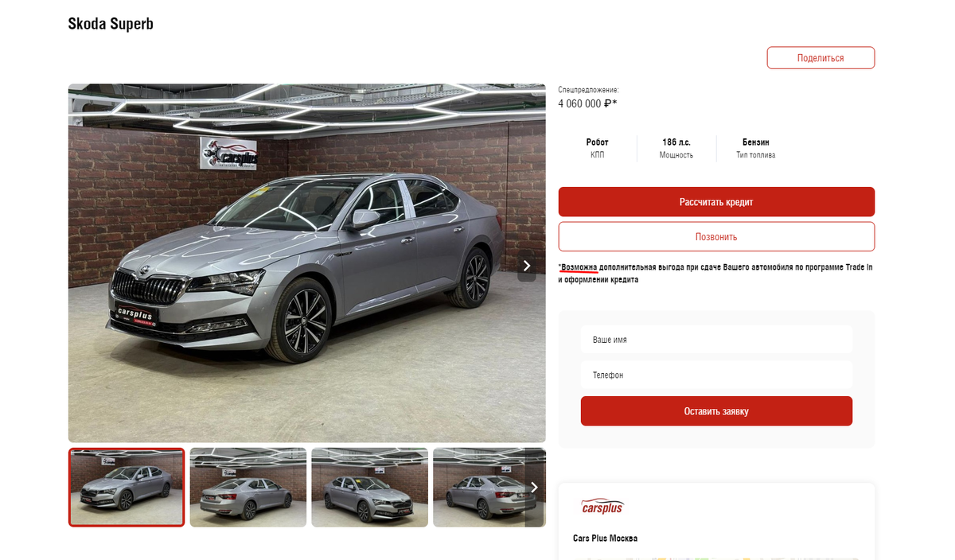Click Рассчитать кредит button

716,202
